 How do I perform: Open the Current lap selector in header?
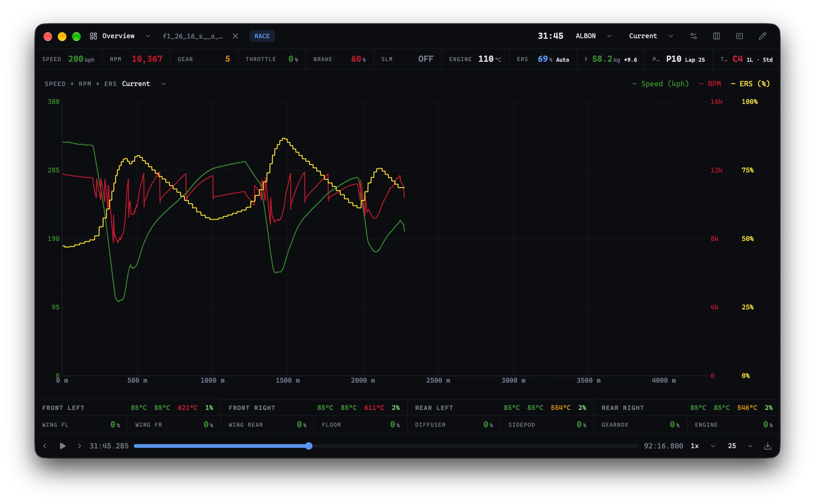pos(651,36)
